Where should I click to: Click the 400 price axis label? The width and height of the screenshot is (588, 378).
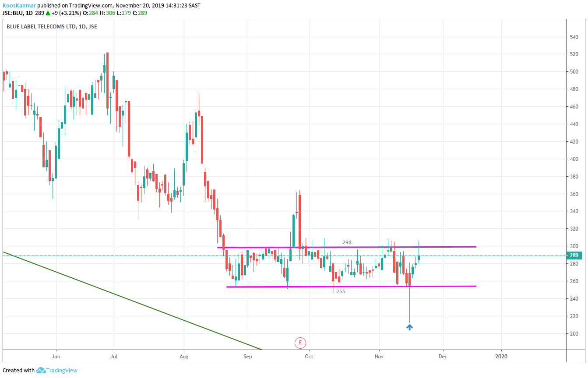(x=574, y=159)
